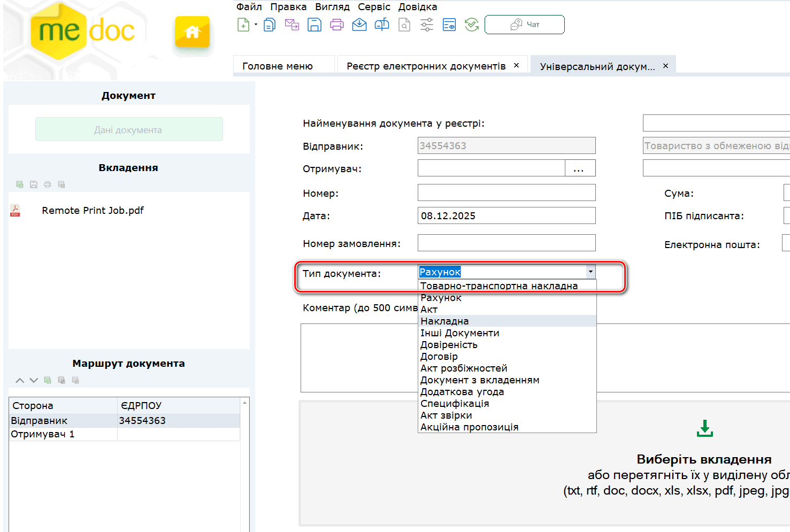Choose Договір in the document type list

(x=439, y=357)
